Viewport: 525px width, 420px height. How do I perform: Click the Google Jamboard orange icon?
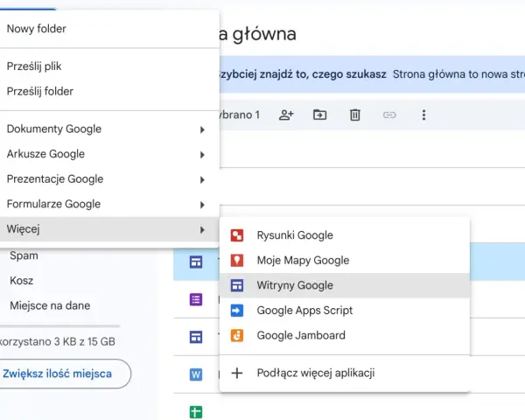click(237, 335)
